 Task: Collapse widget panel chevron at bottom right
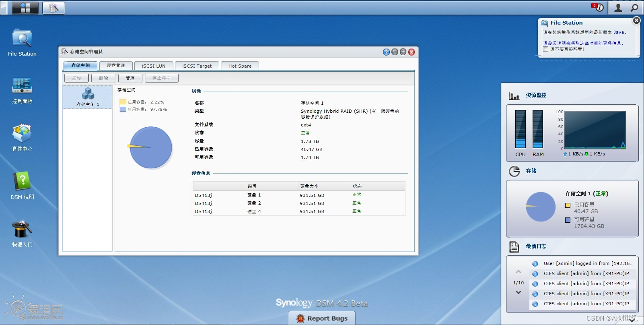(632, 320)
